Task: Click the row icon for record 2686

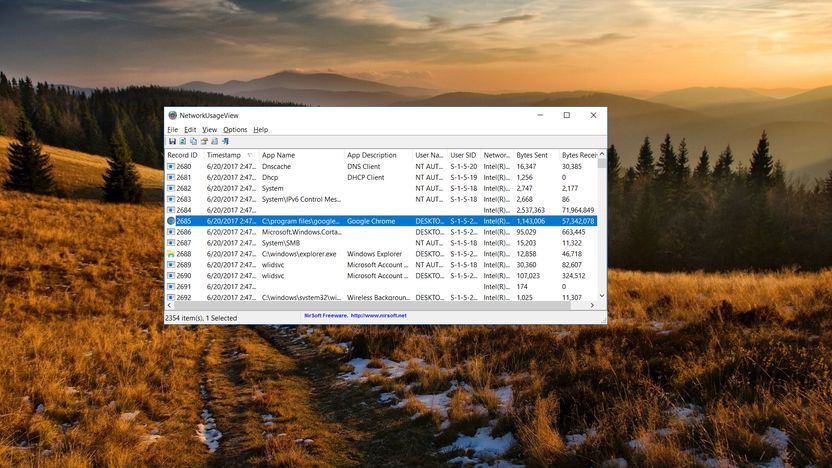Action: point(171,232)
